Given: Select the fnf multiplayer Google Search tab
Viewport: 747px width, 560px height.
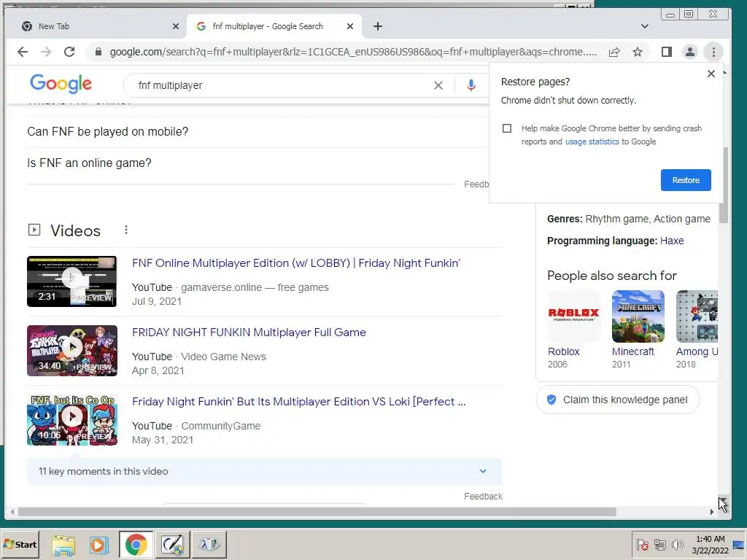Looking at the screenshot, I should (274, 26).
